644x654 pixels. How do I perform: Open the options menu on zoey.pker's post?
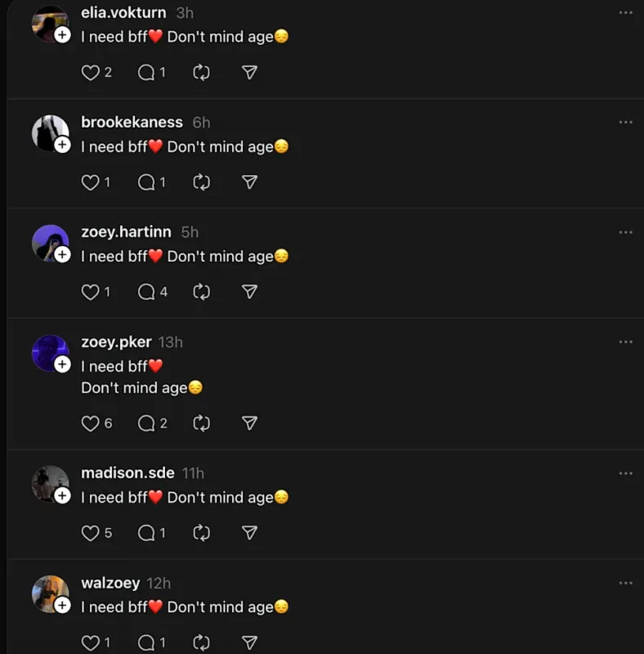pos(625,342)
